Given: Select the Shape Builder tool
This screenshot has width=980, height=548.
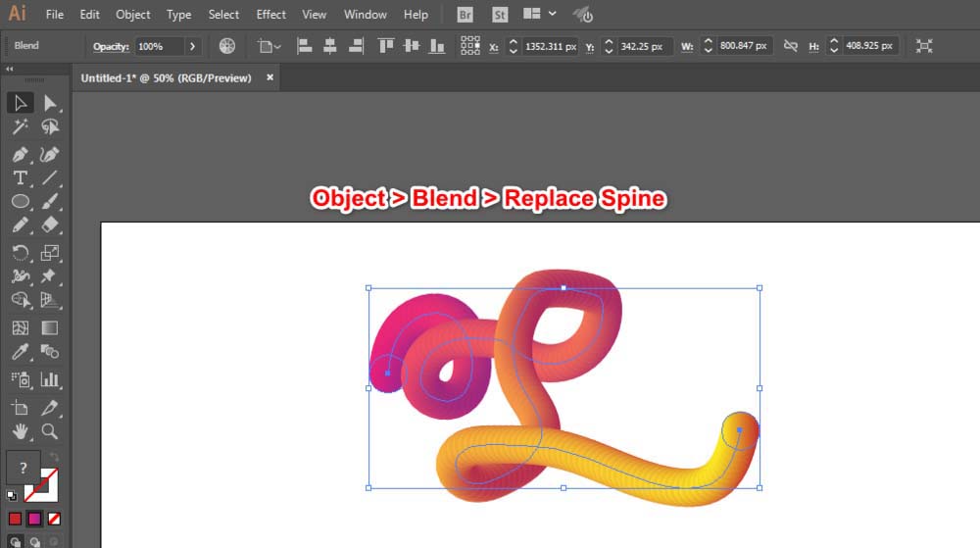Looking at the screenshot, I should pos(20,300).
